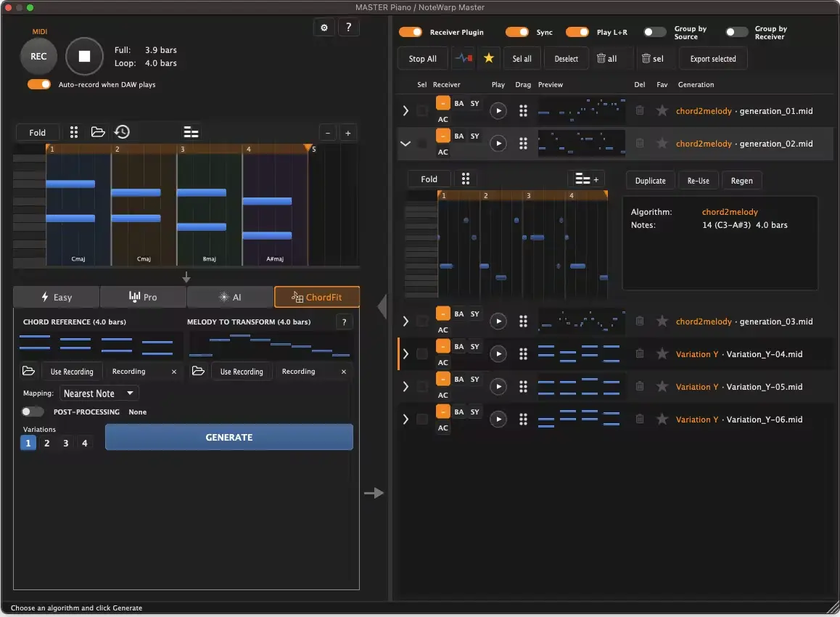The height and width of the screenshot is (617, 840).
Task: Expand Variation_Y-06.mid row chevron
Action: pos(405,420)
